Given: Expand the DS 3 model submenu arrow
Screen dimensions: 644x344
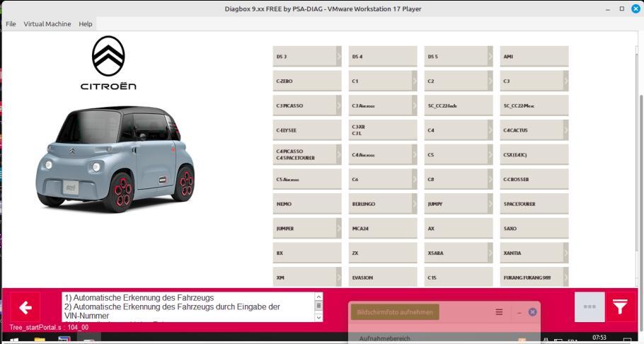Looking at the screenshot, I should (339, 57).
